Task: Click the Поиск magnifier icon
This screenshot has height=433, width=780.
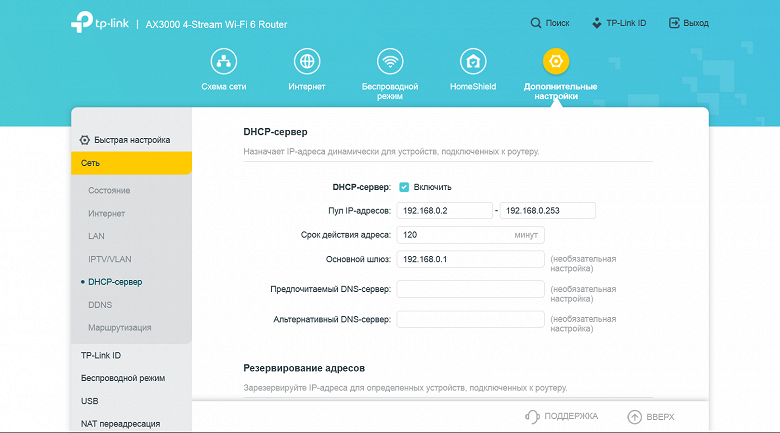Action: (x=536, y=23)
